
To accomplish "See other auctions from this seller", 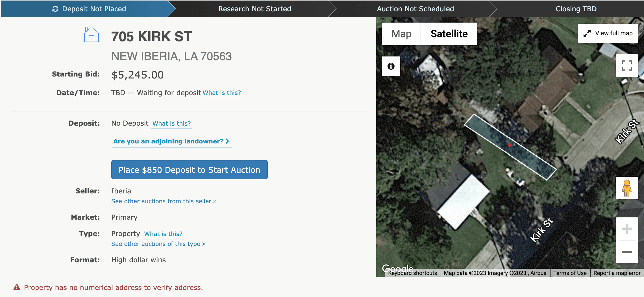I will tap(164, 201).
